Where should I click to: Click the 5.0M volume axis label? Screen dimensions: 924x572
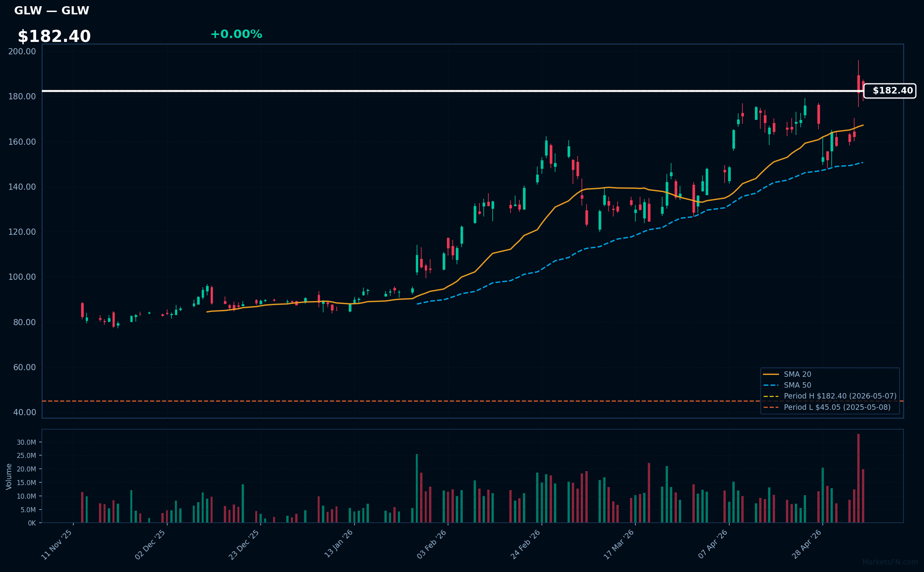(x=28, y=510)
